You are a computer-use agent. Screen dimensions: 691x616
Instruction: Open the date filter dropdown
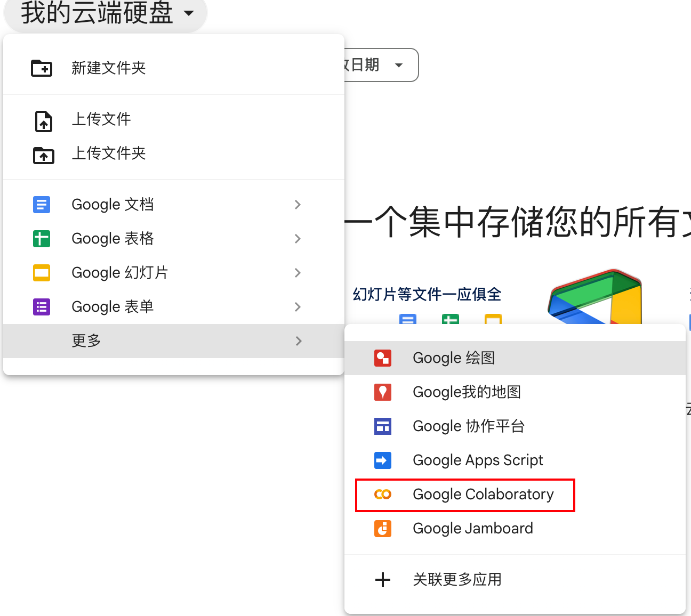point(381,65)
